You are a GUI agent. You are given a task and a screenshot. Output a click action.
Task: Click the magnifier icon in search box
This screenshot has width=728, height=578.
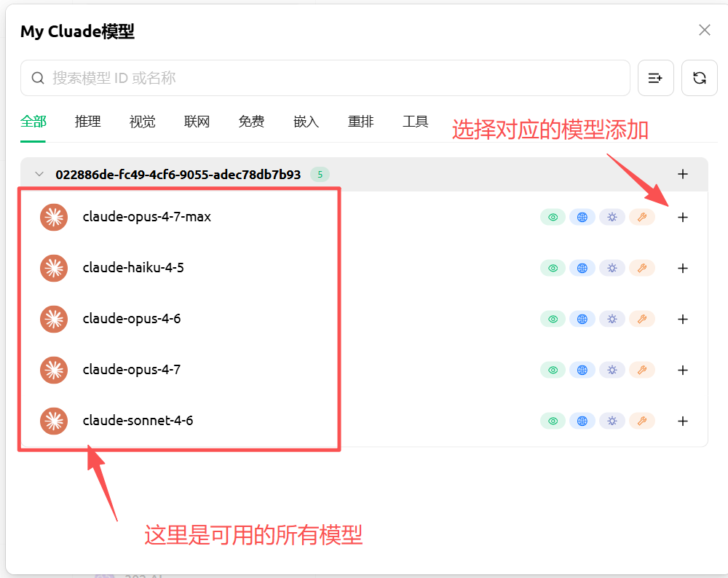(38, 78)
